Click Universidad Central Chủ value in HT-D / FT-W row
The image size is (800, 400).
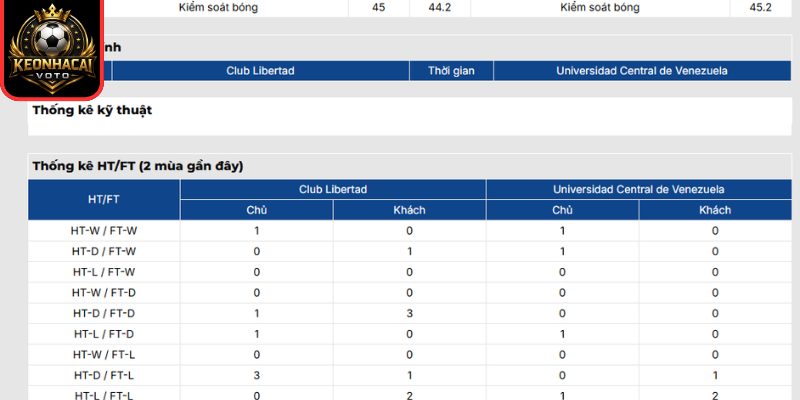[562, 252]
